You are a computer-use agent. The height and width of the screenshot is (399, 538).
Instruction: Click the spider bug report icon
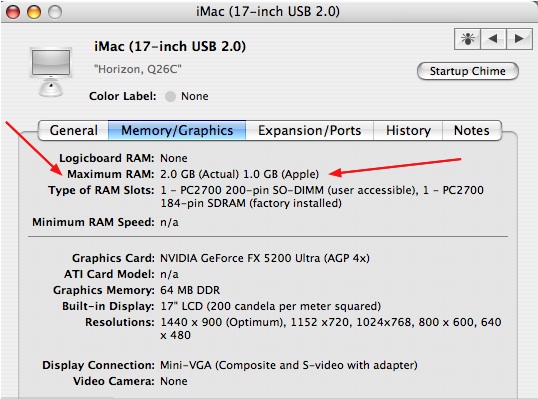click(x=467, y=38)
